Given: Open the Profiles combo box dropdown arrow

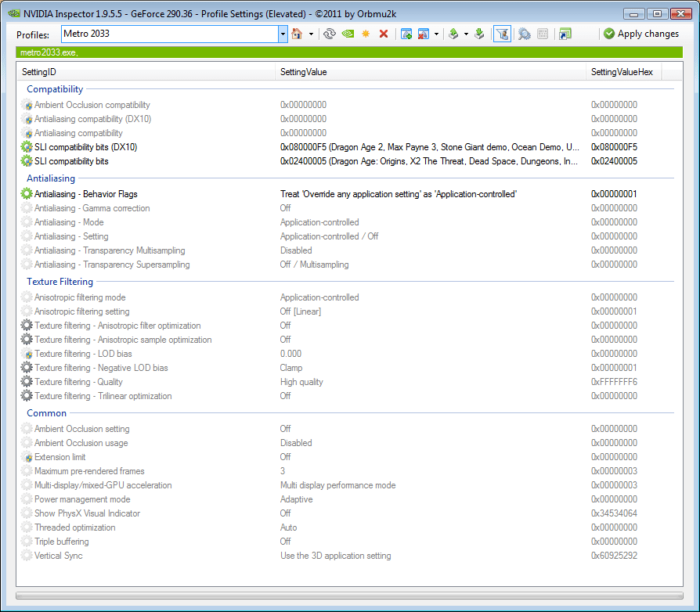Looking at the screenshot, I should point(283,34).
